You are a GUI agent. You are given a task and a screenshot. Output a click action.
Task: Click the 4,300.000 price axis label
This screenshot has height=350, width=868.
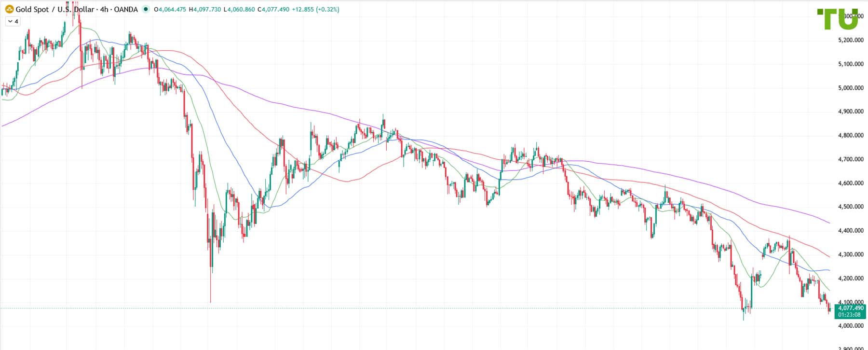pyautogui.click(x=851, y=254)
